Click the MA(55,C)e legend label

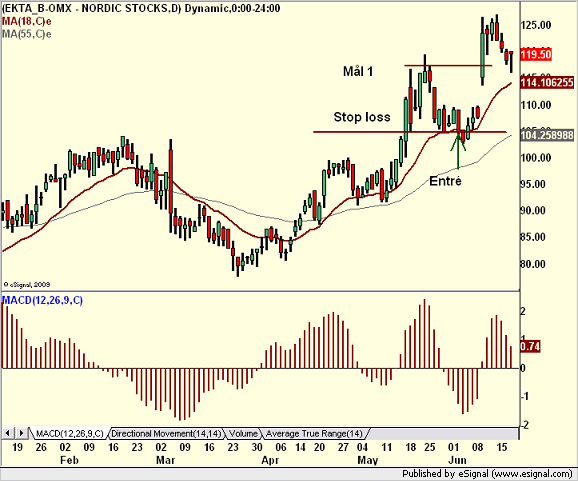click(27, 34)
